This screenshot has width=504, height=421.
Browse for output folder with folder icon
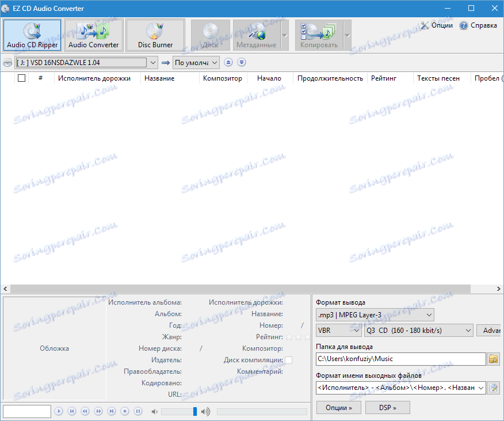tap(494, 359)
